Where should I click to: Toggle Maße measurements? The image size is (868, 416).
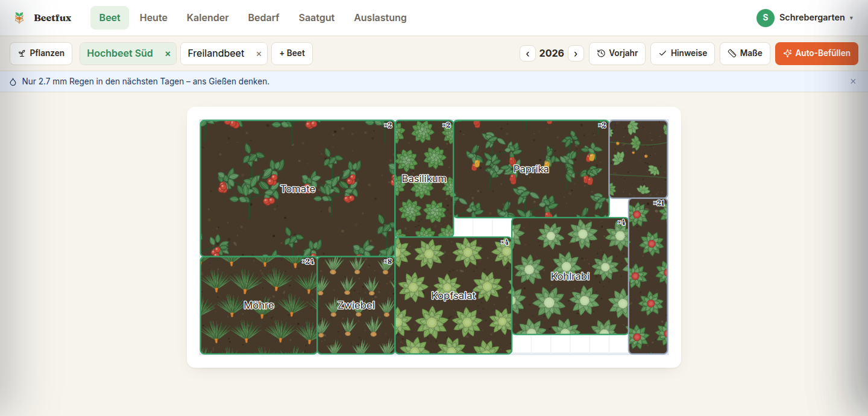[x=745, y=53]
